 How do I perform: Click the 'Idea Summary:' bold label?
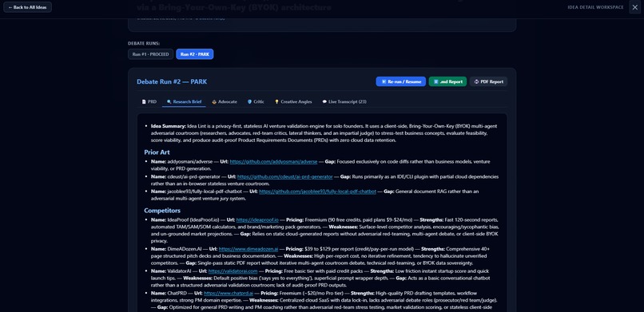click(x=169, y=126)
